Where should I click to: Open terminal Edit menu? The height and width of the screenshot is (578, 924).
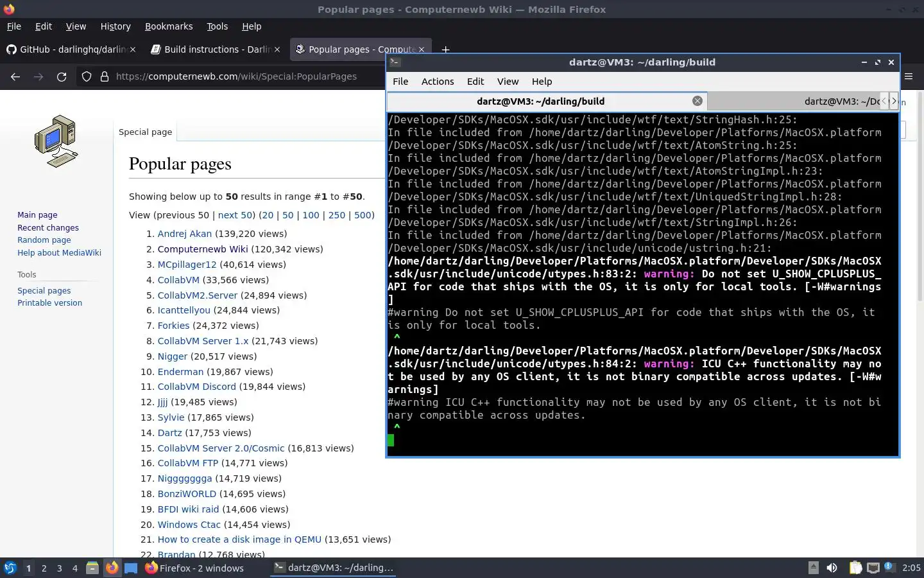pos(475,82)
